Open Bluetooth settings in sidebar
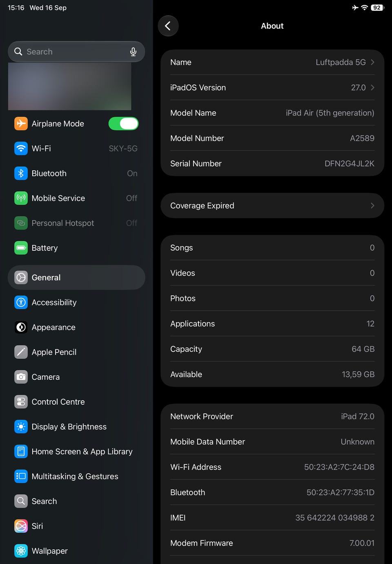The height and width of the screenshot is (564, 392). click(76, 173)
